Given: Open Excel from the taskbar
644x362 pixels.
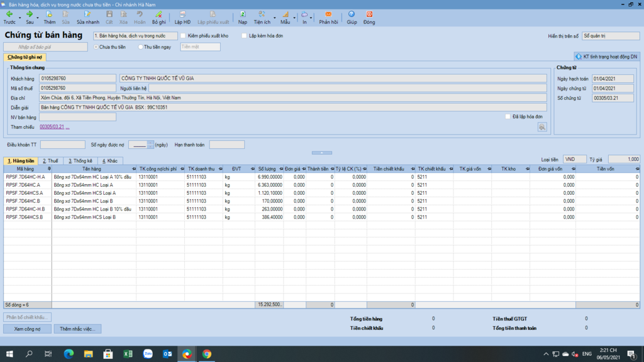Looking at the screenshot, I should click(x=128, y=354).
